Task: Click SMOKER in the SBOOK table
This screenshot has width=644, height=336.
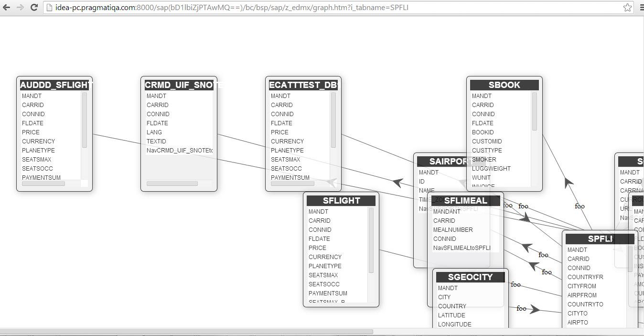Action: click(x=484, y=160)
